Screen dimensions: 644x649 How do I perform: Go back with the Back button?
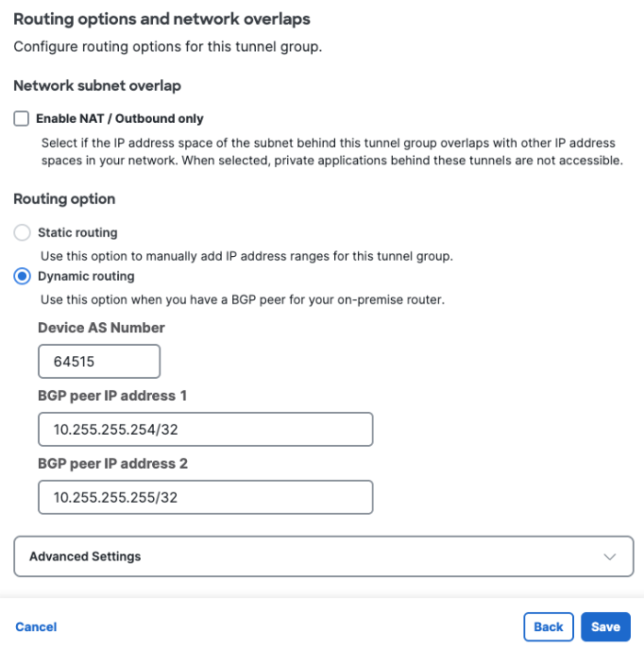click(x=549, y=627)
